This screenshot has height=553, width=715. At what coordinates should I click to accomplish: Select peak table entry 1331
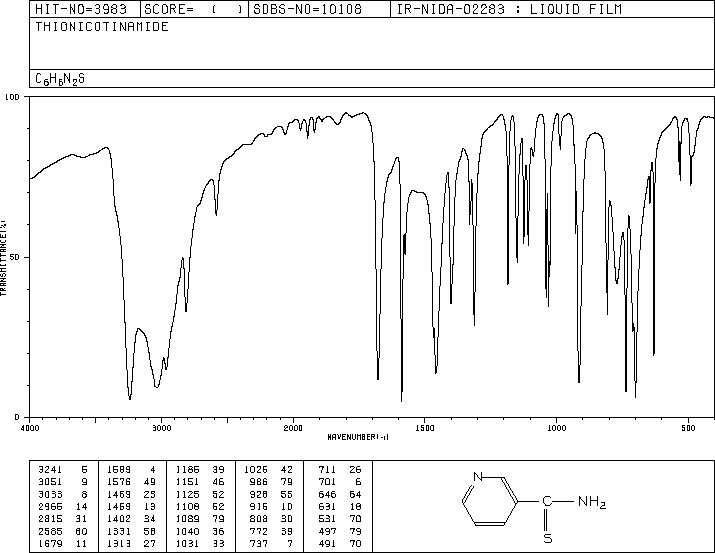[119, 532]
